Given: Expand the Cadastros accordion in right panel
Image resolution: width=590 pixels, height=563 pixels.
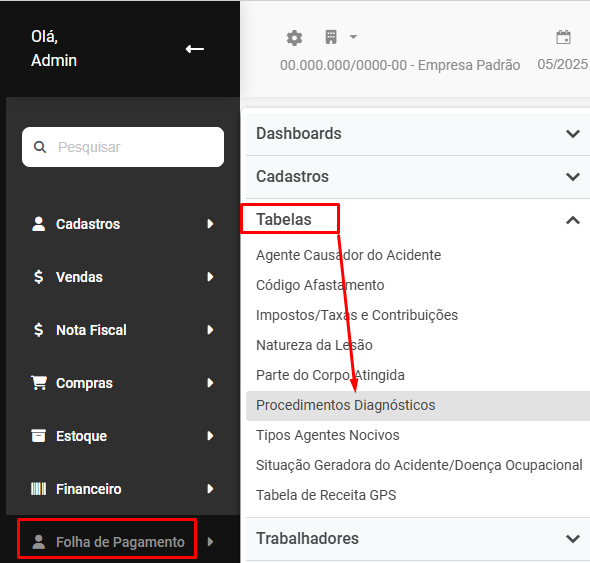Looking at the screenshot, I should pos(418,177).
